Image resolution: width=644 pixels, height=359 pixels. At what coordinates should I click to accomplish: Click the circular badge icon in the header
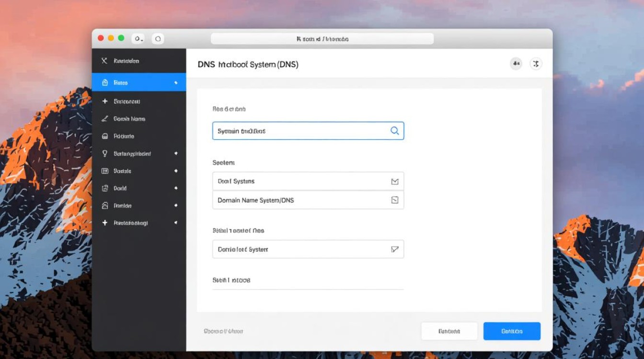point(516,63)
